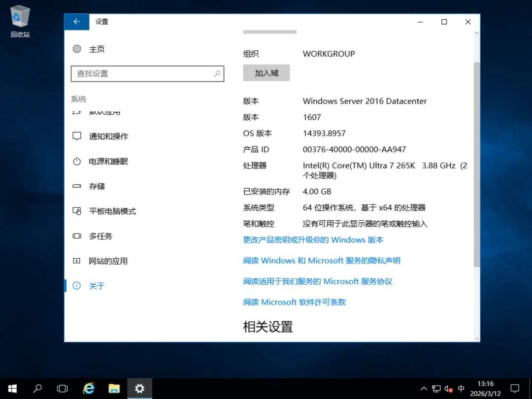Click installed memory 4.00 GB

(x=317, y=192)
